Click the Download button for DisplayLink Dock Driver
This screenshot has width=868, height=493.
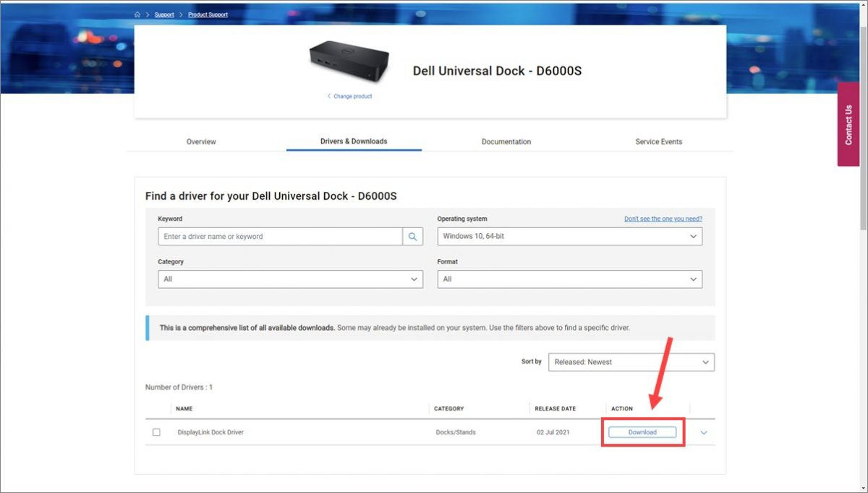642,431
